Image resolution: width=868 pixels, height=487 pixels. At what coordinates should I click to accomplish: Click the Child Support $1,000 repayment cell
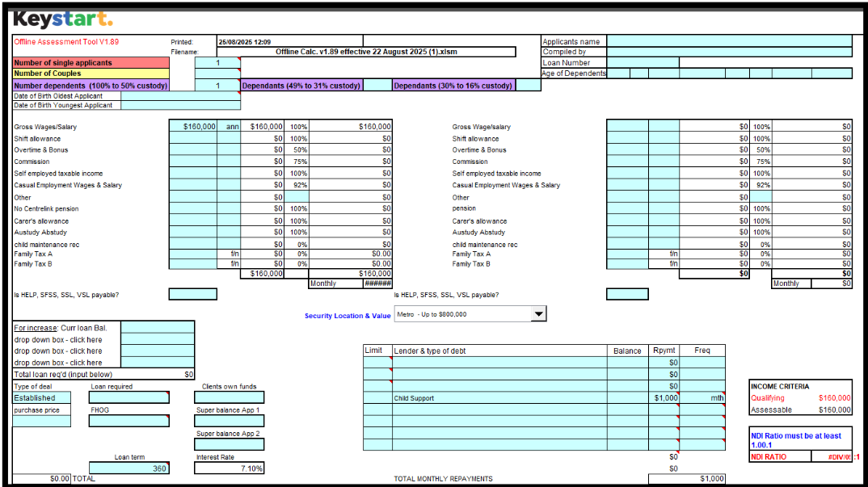pyautogui.click(x=664, y=398)
